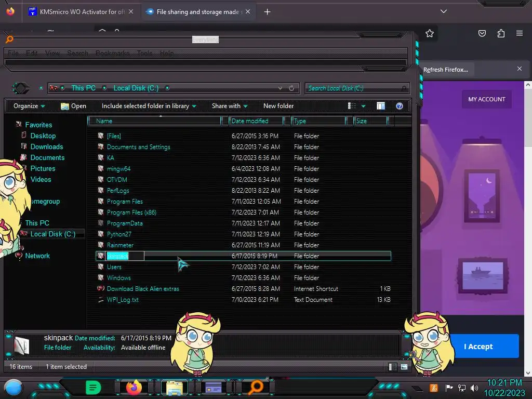Click the system clock showing 10:21 PM
The image size is (532, 399).
[x=504, y=382]
